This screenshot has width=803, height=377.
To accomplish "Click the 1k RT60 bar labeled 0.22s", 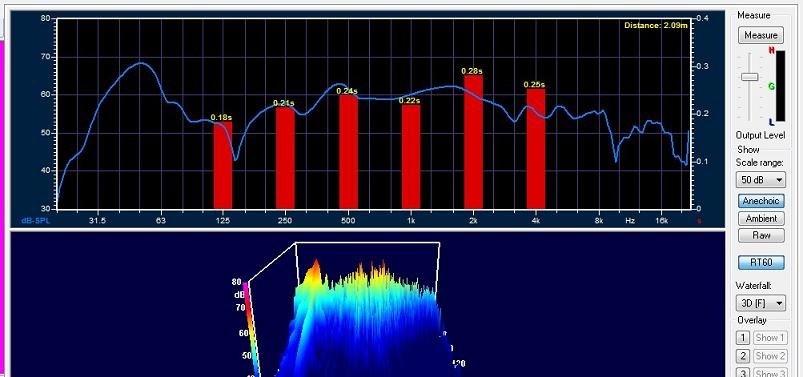I will pyautogui.click(x=411, y=156).
